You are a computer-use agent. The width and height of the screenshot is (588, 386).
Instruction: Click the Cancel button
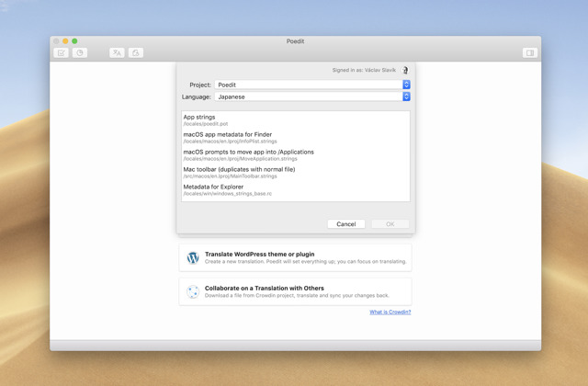345,224
